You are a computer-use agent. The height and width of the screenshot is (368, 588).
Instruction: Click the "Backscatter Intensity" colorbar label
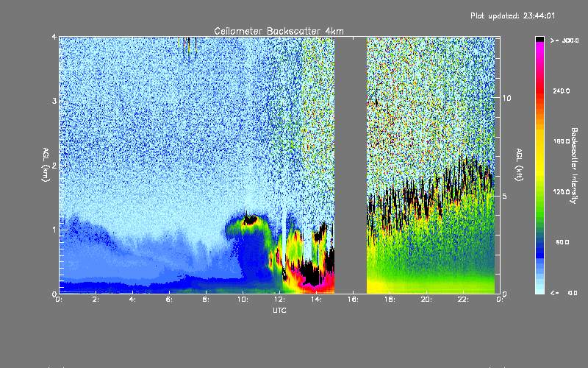[574, 166]
